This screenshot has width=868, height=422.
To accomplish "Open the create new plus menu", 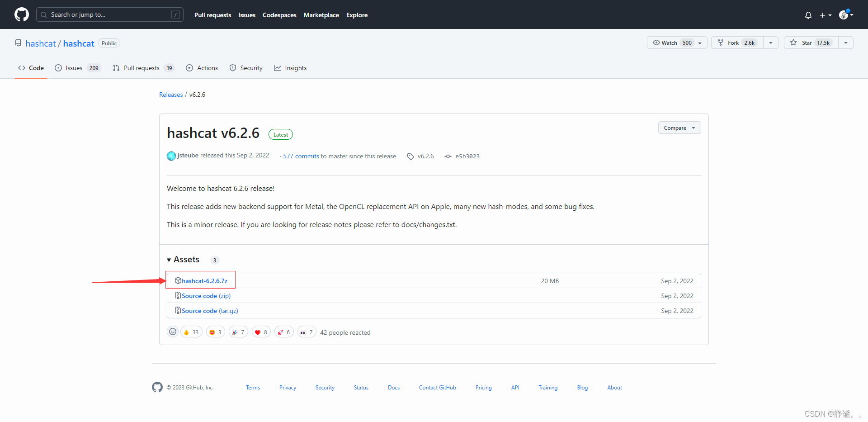I will pyautogui.click(x=826, y=15).
